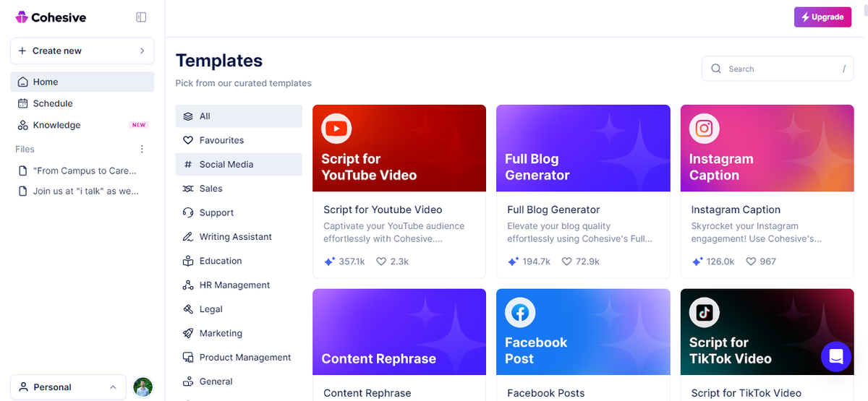Open Script for YouTube Video thumbnail
Viewport: 868px width, 401px height.
pyautogui.click(x=399, y=148)
